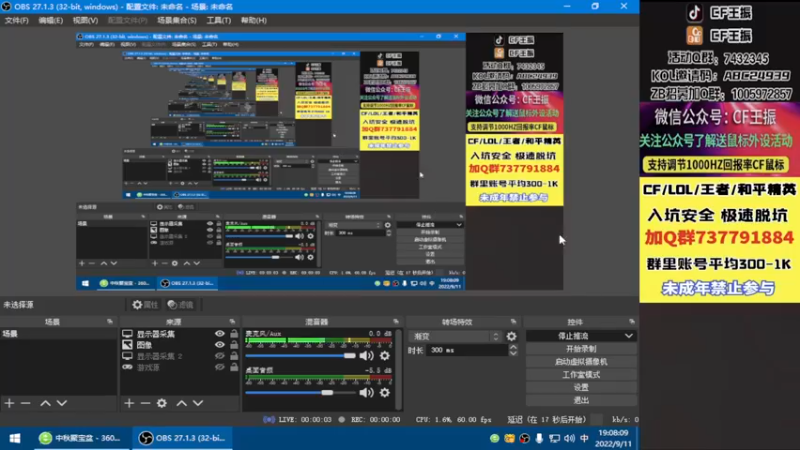This screenshot has height=450, width=800.
Task: Add a new source with plus icon
Action: pos(129,403)
